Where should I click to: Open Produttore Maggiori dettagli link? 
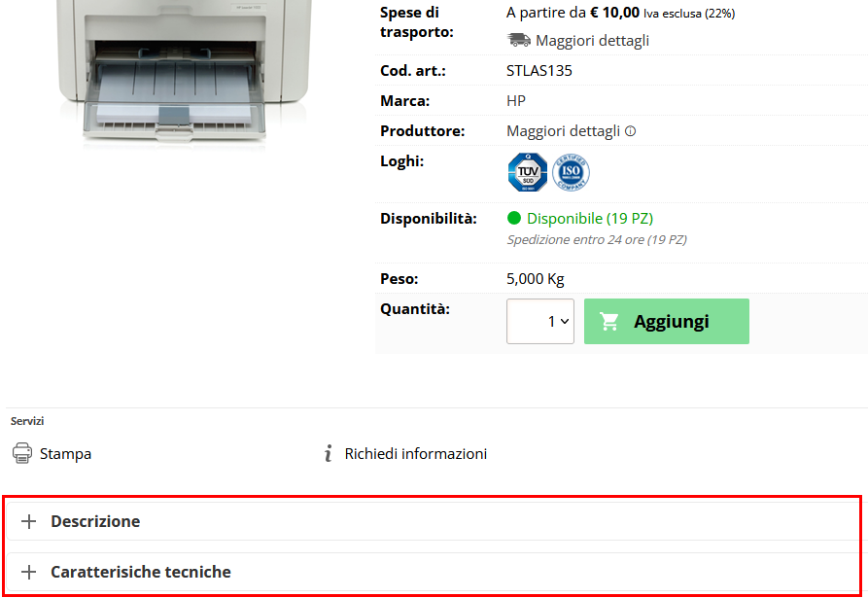pos(563,131)
